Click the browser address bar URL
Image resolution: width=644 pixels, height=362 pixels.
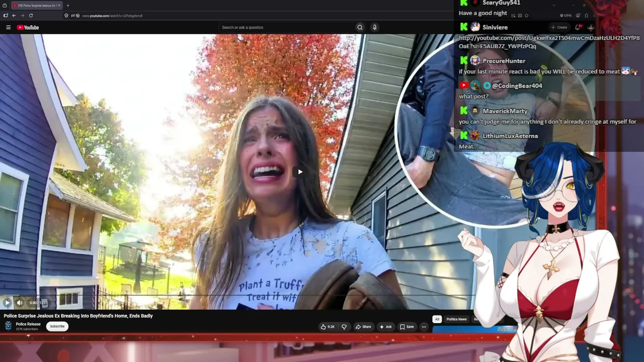coord(112,16)
